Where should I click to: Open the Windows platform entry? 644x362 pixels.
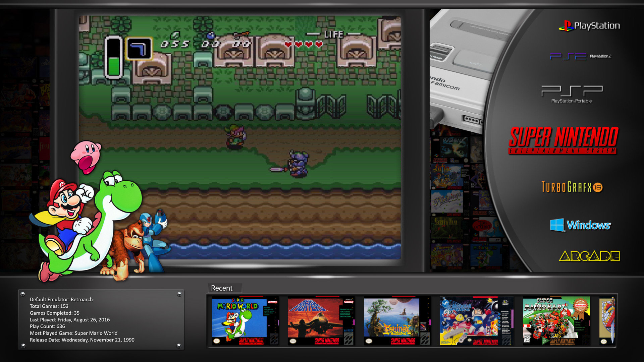click(x=581, y=225)
